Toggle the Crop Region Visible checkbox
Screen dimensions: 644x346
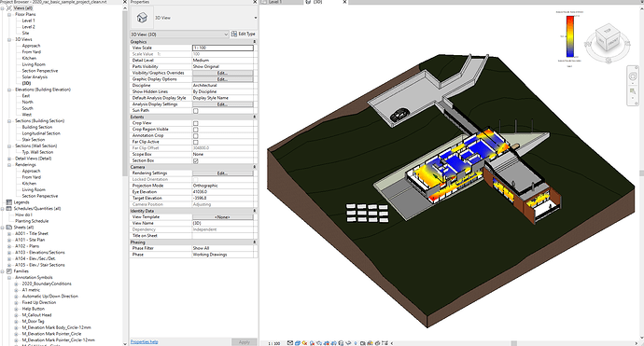[195, 130]
